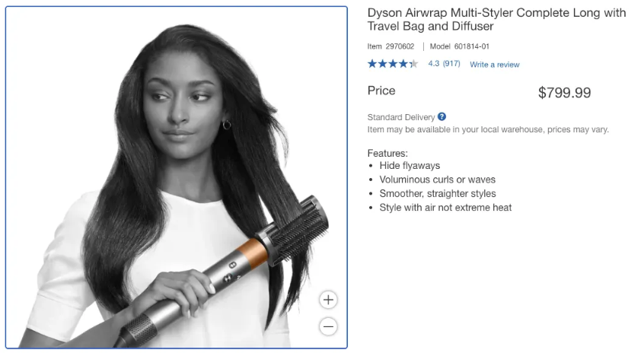Viewport: 644px width, 353px height.
Task: Click the Standard Delivery label
Action: [401, 117]
